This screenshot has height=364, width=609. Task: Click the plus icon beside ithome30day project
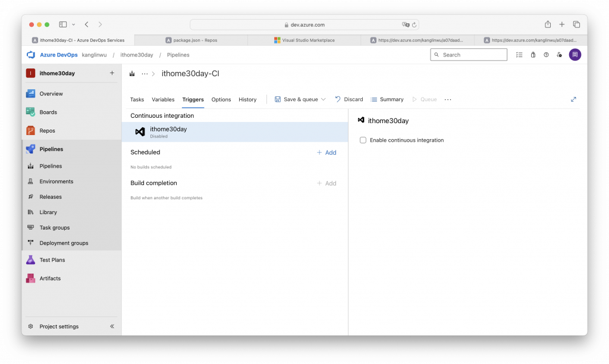click(x=112, y=73)
